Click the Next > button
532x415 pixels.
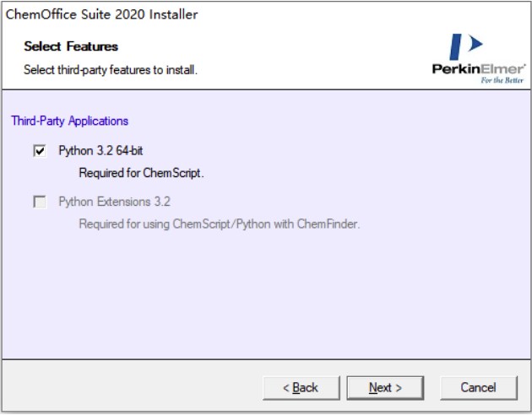pos(385,387)
